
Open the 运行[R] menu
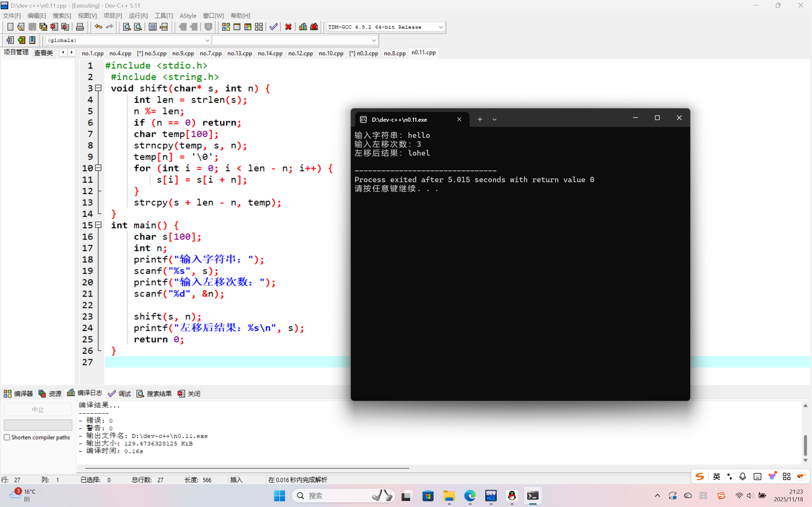coord(138,16)
